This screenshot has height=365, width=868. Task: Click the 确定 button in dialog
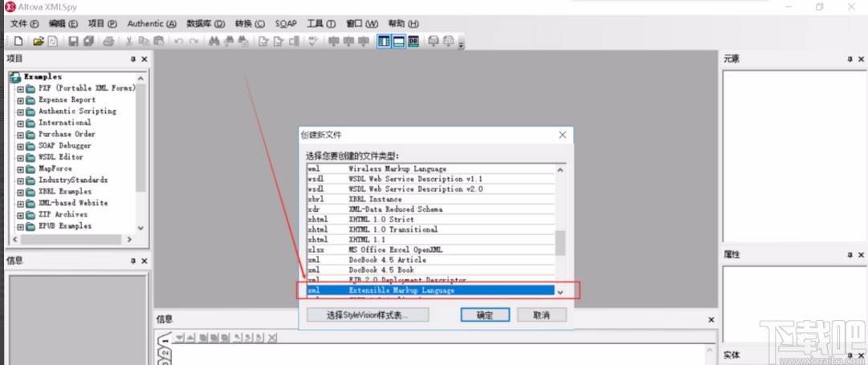485,314
